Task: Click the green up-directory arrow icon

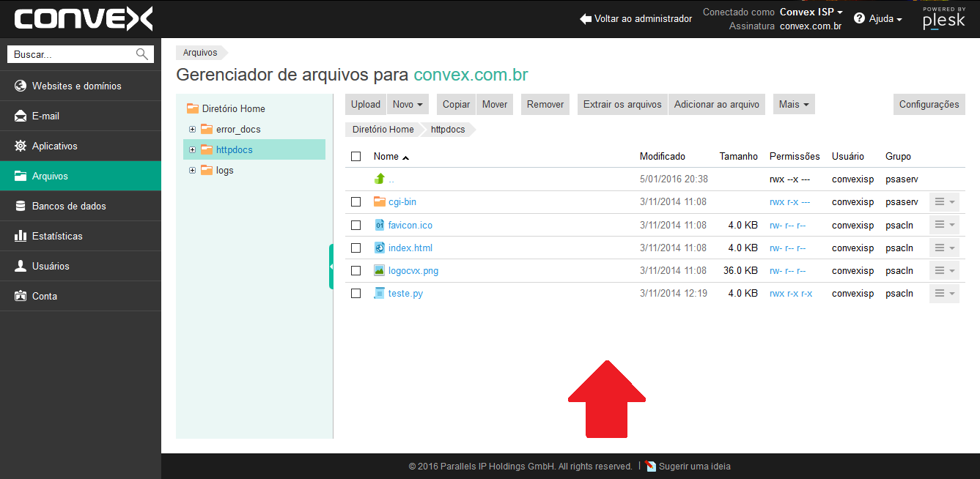Action: click(x=379, y=179)
